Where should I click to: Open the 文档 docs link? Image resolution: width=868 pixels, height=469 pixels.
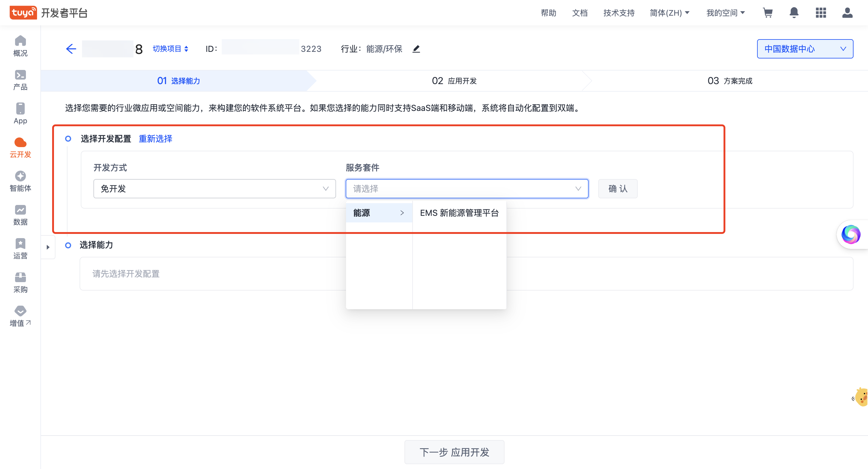[x=580, y=13]
